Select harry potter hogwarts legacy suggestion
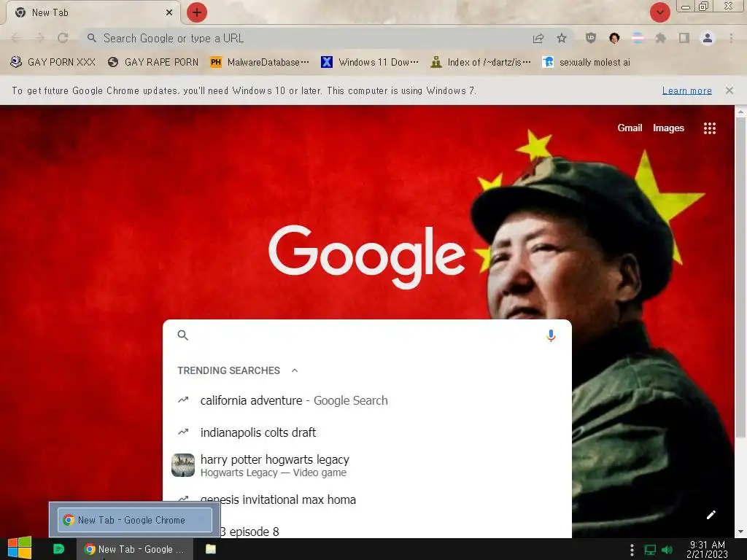Viewport: 747px width, 560px height. pyautogui.click(x=367, y=465)
